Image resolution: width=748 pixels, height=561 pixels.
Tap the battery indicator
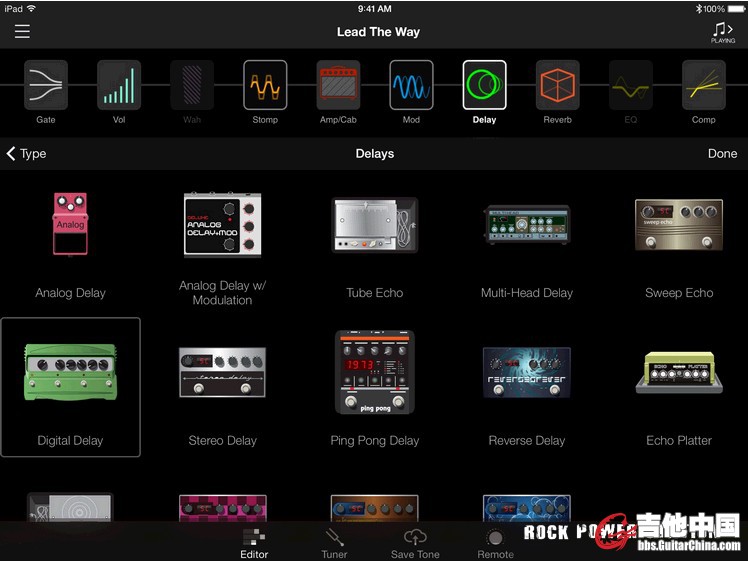coord(736,9)
